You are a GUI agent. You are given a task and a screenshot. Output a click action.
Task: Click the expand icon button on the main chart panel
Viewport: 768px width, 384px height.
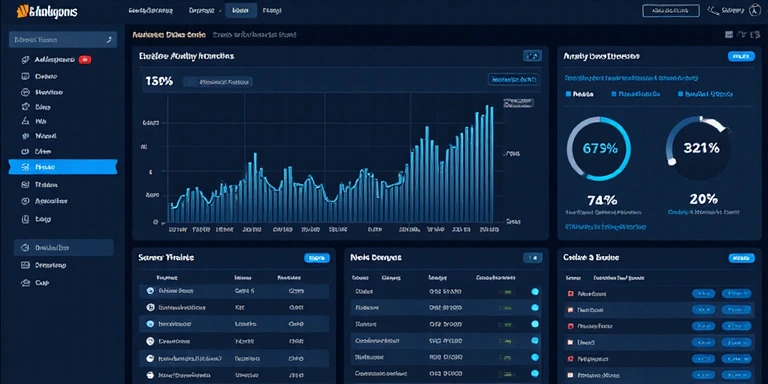click(532, 56)
